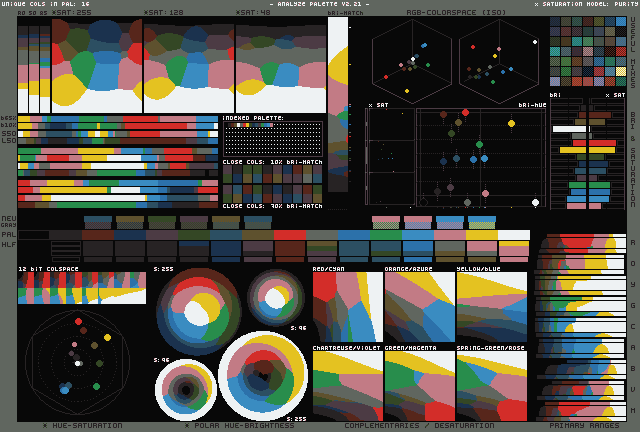Click the Analyze Palette v2.21 title
Viewport: 640px width, 432px height.
click(x=320, y=4)
